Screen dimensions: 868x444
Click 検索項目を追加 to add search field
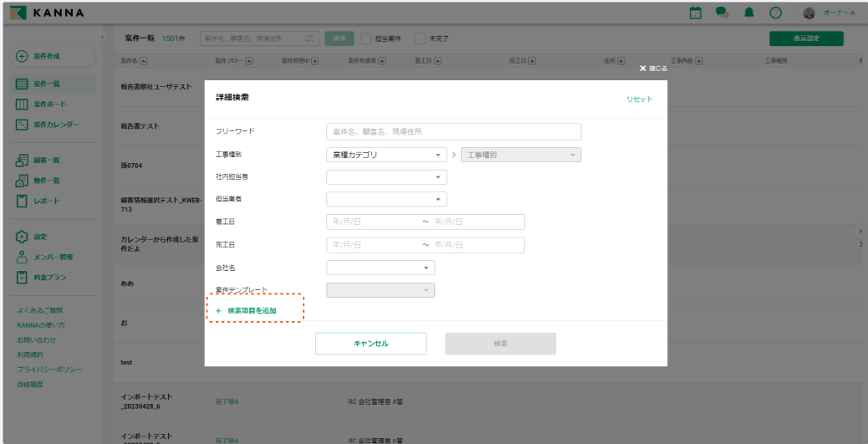[x=252, y=310]
